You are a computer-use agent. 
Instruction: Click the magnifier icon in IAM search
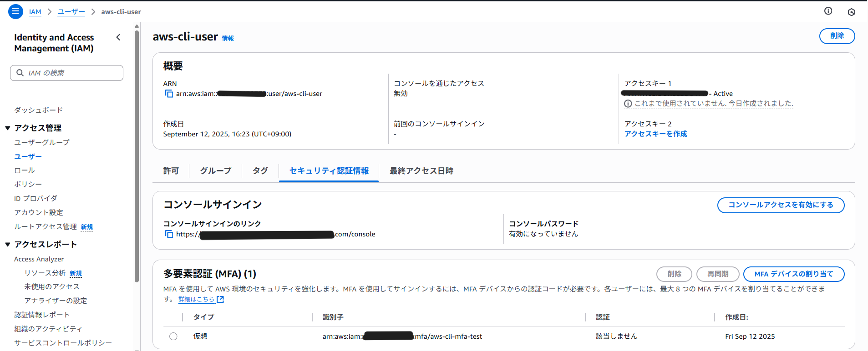20,73
